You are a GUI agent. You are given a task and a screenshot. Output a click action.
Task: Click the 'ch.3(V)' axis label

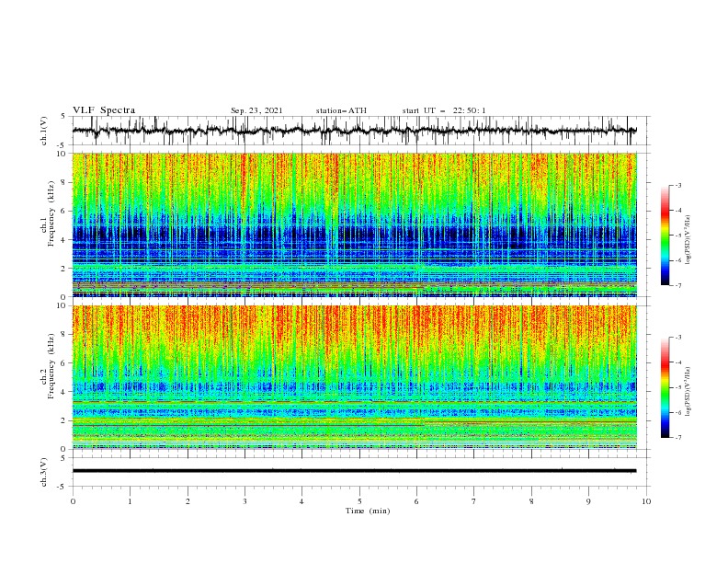tap(44, 473)
